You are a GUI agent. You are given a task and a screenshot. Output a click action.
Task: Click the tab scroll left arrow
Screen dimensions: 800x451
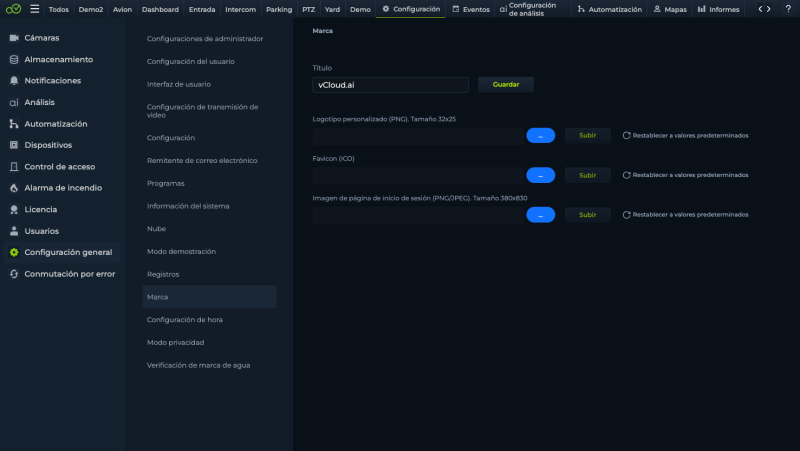(760, 9)
